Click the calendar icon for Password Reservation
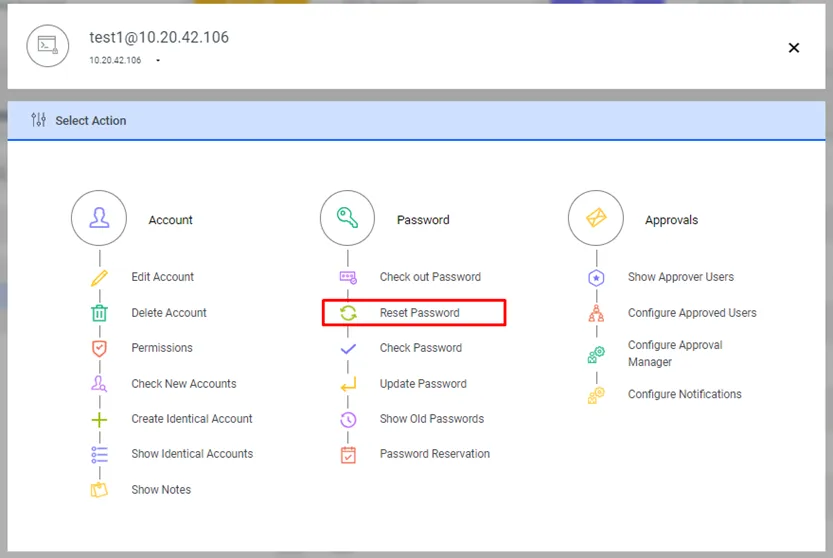 348,455
